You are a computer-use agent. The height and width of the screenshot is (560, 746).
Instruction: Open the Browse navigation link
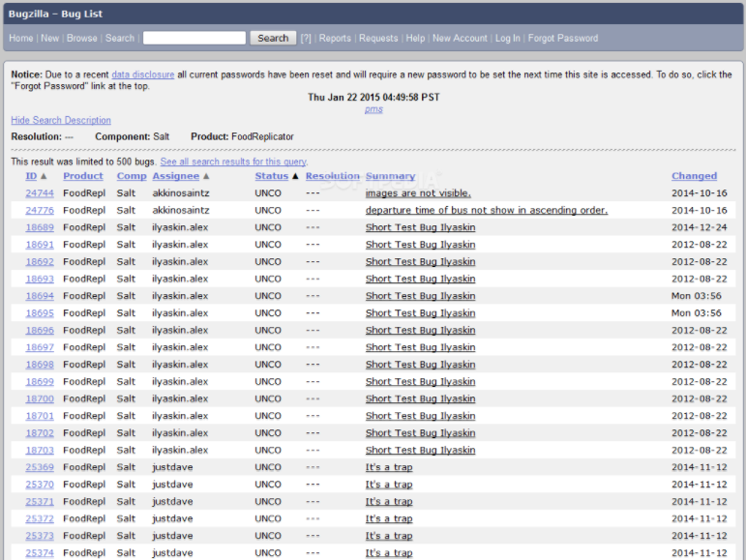pyautogui.click(x=81, y=39)
